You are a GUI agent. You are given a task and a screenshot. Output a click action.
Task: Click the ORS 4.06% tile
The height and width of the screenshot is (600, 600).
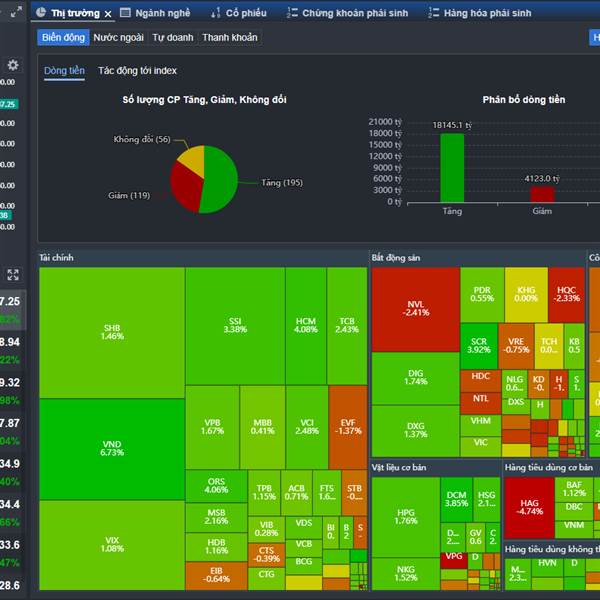click(217, 486)
